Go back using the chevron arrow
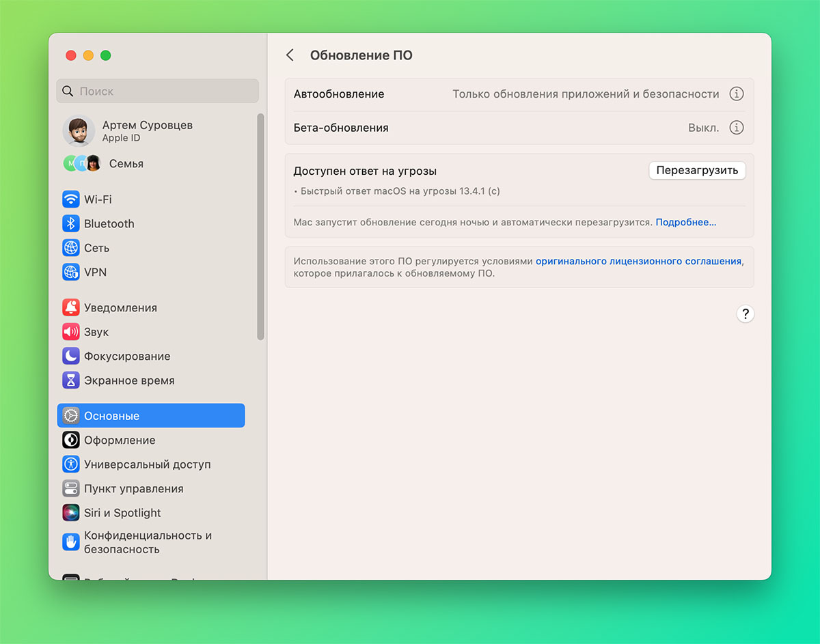Viewport: 820px width, 644px height. pyautogui.click(x=290, y=55)
